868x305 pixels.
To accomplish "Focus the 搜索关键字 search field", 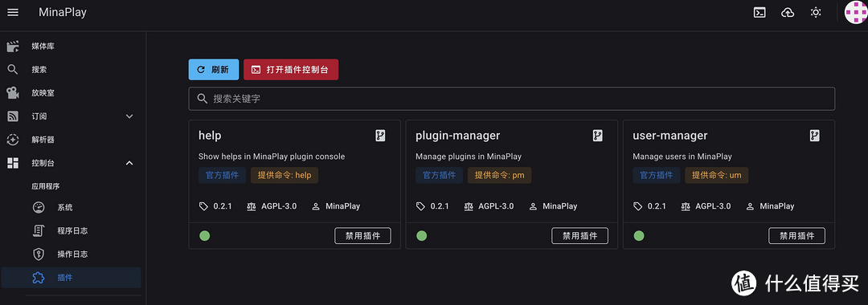I will (x=511, y=99).
